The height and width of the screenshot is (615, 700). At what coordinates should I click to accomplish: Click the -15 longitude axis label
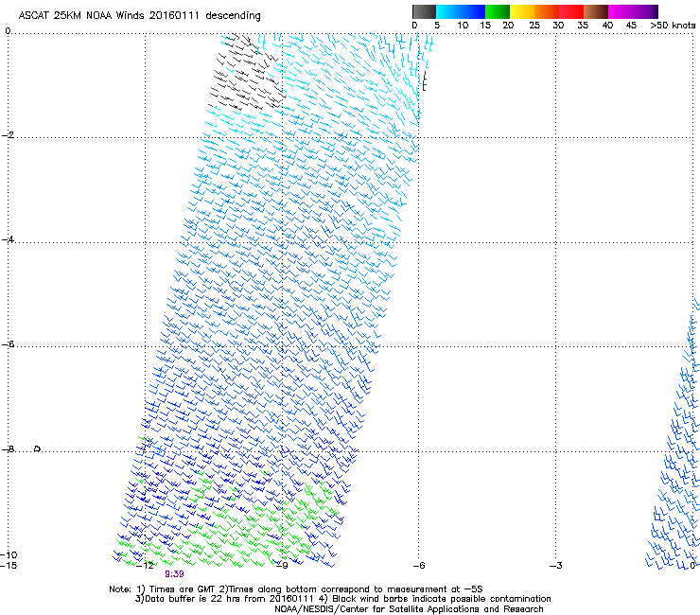[9, 566]
